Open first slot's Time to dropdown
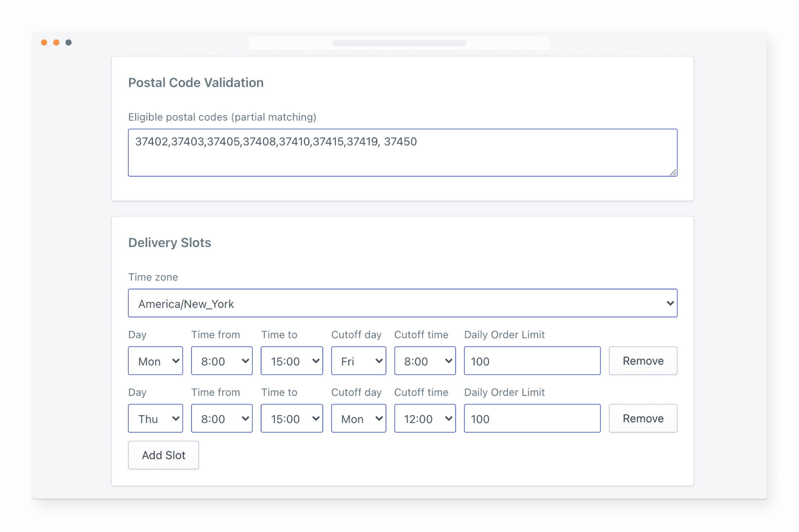The width and height of the screenshot is (799, 532). 291,361
